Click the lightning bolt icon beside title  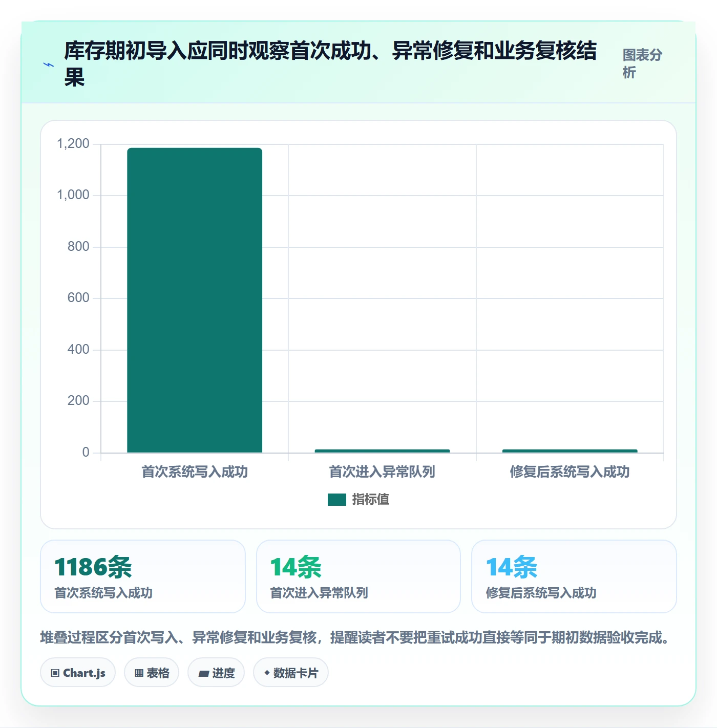(x=49, y=65)
